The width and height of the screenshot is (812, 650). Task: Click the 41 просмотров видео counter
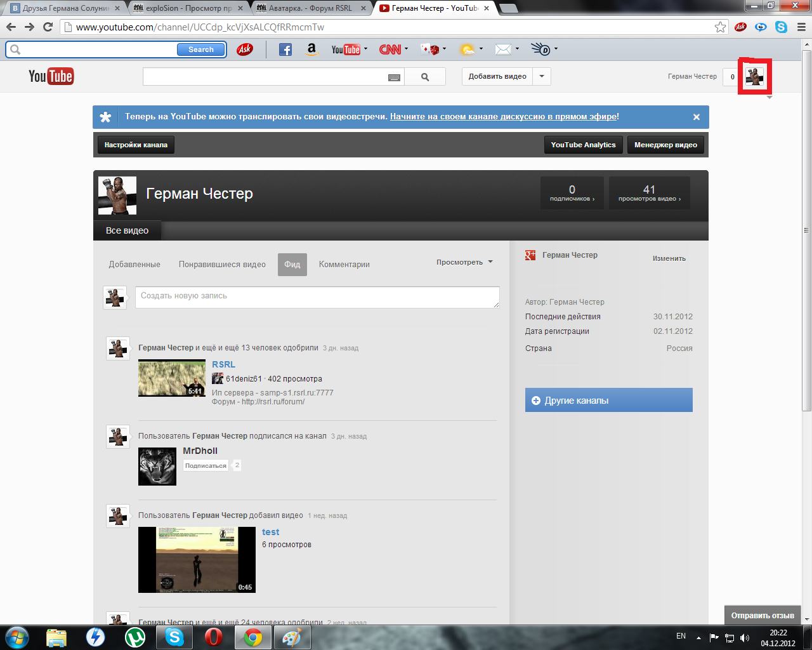click(x=650, y=193)
